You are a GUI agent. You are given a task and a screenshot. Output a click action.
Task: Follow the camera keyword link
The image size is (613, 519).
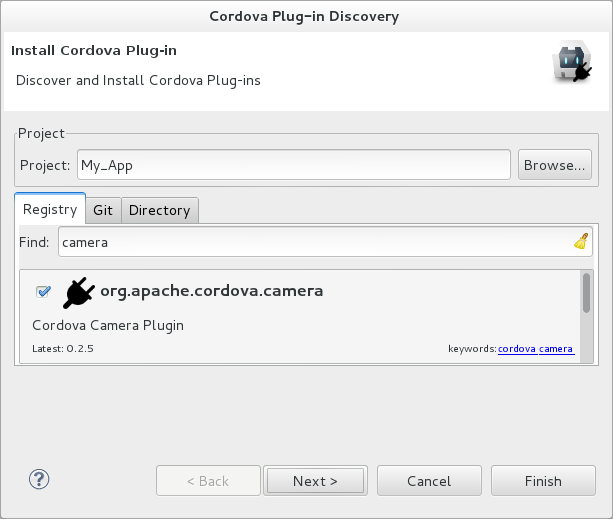click(x=556, y=349)
